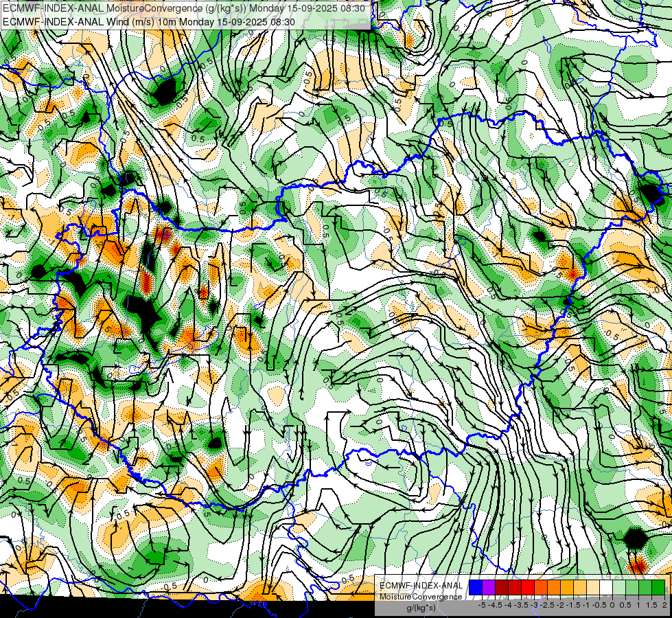
Task: Click the '-1.5' legend scale value
Action: point(573,605)
